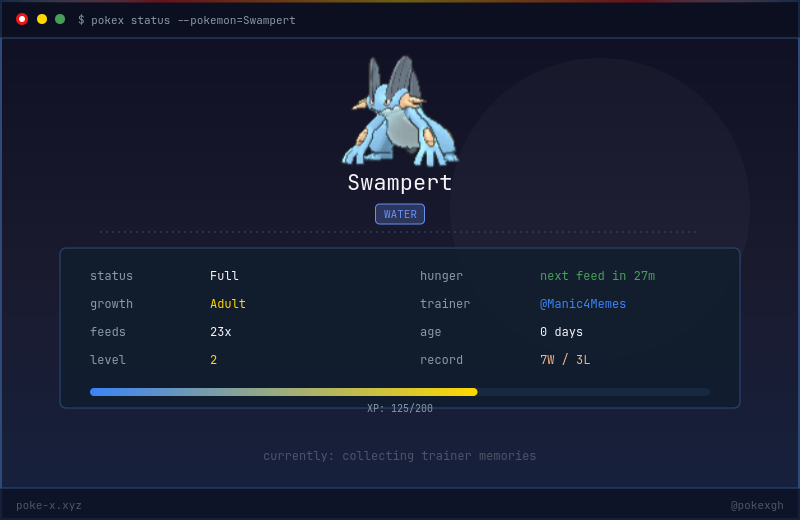Click the Swampert name heading

coord(400,183)
